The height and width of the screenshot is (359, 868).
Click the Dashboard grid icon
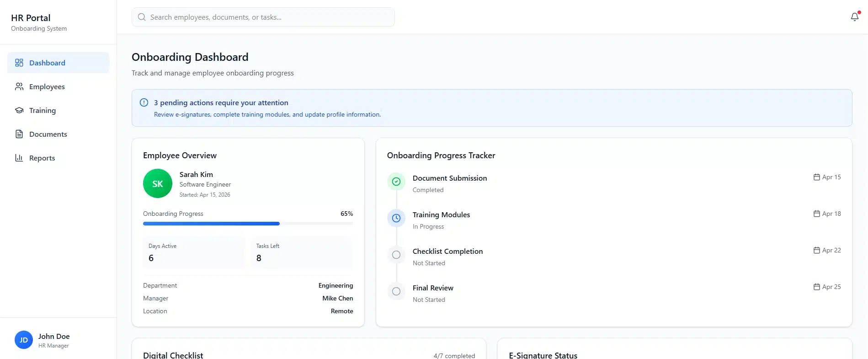(19, 63)
